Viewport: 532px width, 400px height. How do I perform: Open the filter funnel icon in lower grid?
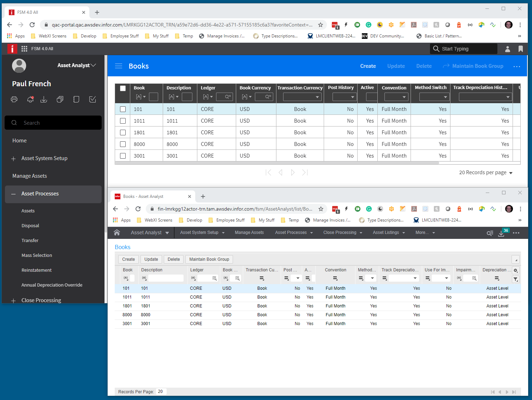516,279
